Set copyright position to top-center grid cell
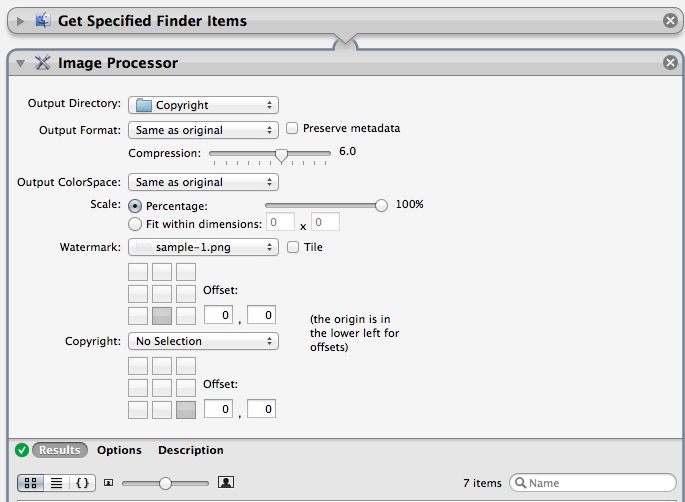Viewport: 685px width, 502px height. [x=162, y=366]
